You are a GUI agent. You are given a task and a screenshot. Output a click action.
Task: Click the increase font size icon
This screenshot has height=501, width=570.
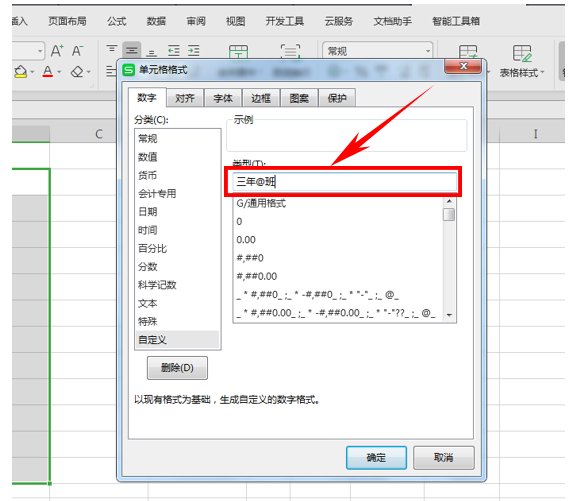[x=57, y=51]
